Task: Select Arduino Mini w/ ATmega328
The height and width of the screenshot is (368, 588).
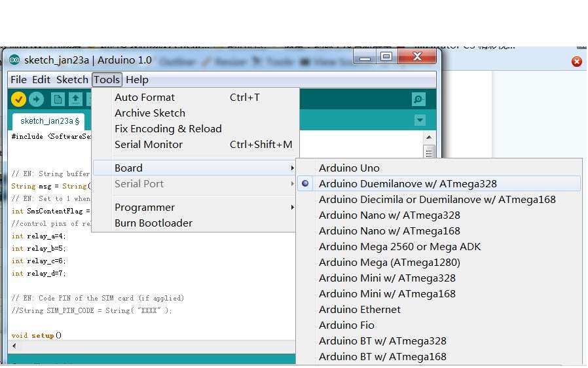Action: pos(439,278)
